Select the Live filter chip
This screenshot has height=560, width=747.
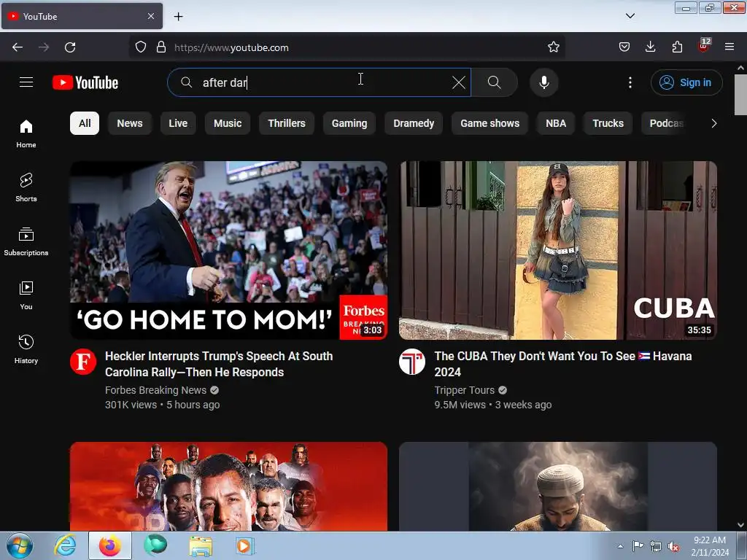pyautogui.click(x=178, y=123)
